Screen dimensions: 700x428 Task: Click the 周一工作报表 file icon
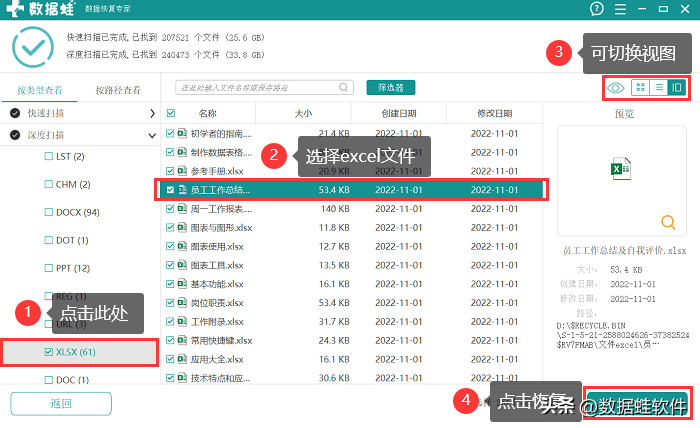(x=183, y=208)
